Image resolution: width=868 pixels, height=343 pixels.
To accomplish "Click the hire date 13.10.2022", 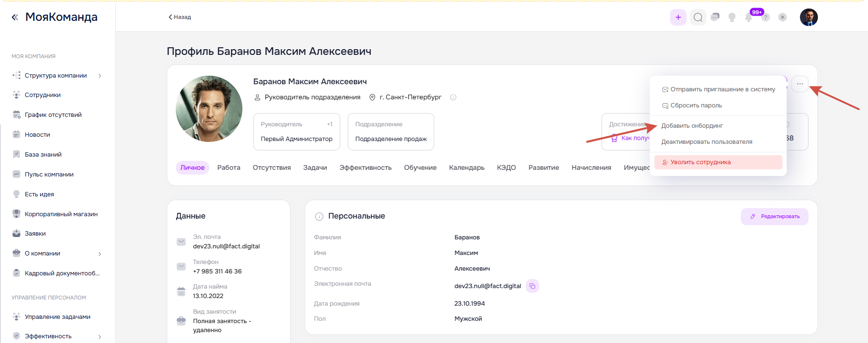I will 208,296.
